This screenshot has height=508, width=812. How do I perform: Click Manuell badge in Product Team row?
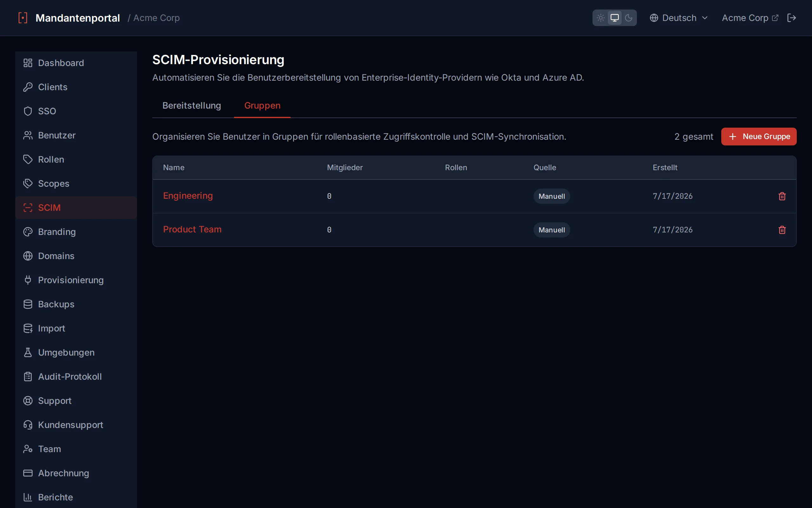(552, 230)
